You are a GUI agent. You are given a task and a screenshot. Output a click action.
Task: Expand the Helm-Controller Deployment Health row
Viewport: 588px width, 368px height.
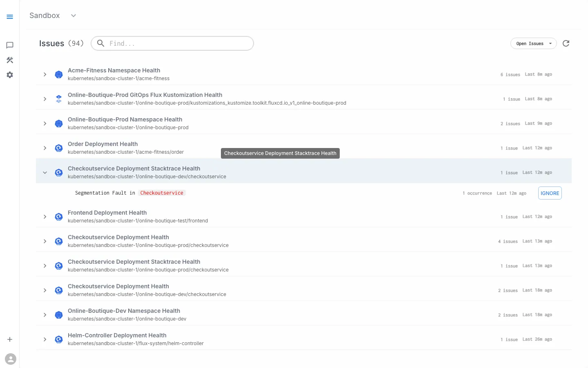coord(45,339)
